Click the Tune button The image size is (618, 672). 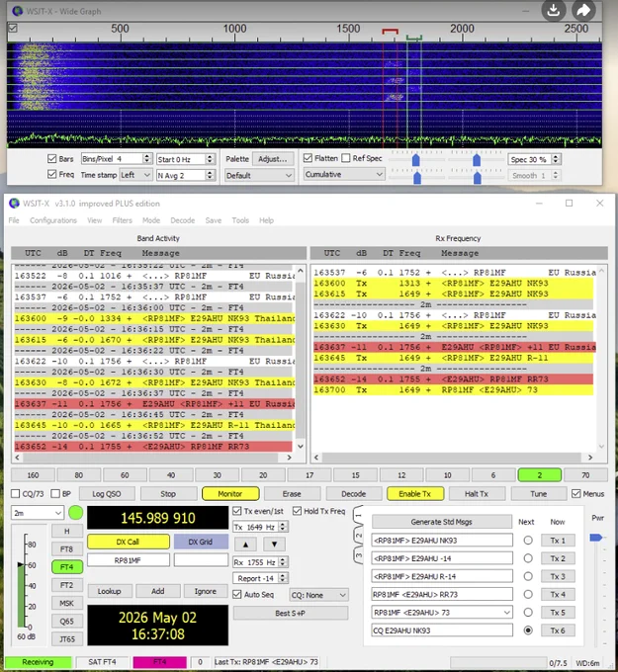click(x=538, y=494)
